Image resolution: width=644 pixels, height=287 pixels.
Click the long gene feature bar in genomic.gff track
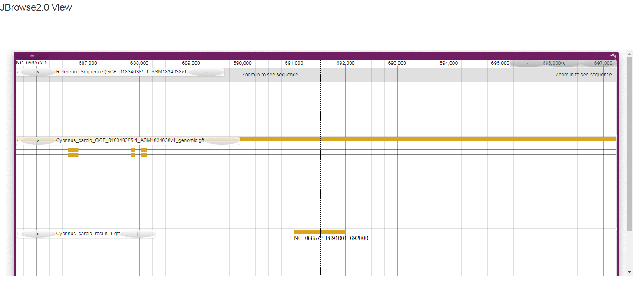point(428,139)
